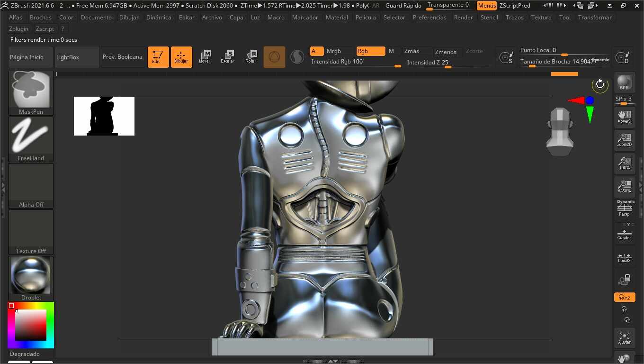Screen dimensions: 644x364
Task: Toggle Cuadríc floor grid
Action: coord(625,234)
